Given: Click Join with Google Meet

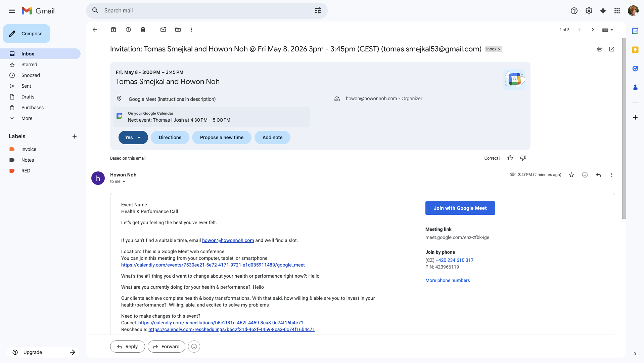Looking at the screenshot, I should coord(460,208).
